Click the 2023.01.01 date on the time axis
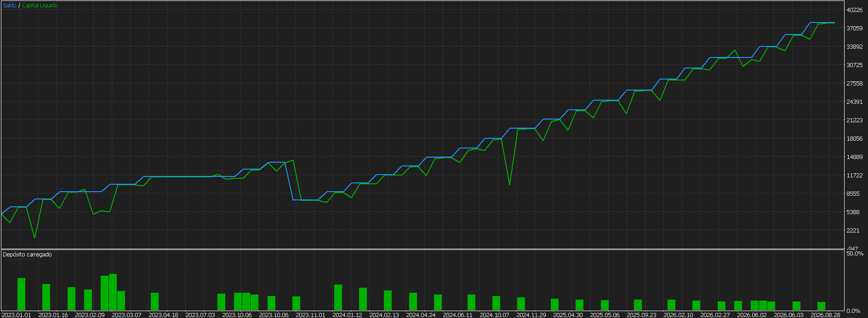Screen dimensions: 868x318 coord(17,315)
